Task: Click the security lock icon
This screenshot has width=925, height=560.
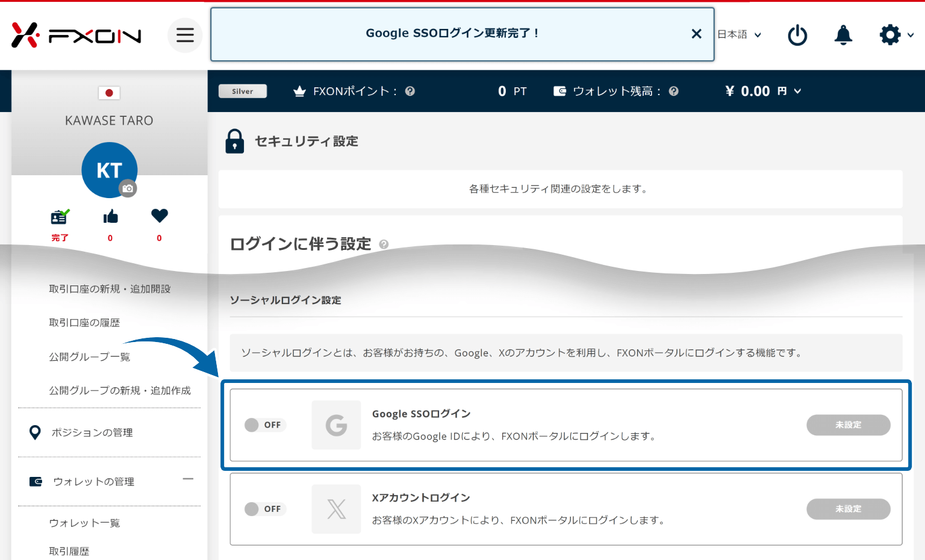Action: click(x=235, y=142)
